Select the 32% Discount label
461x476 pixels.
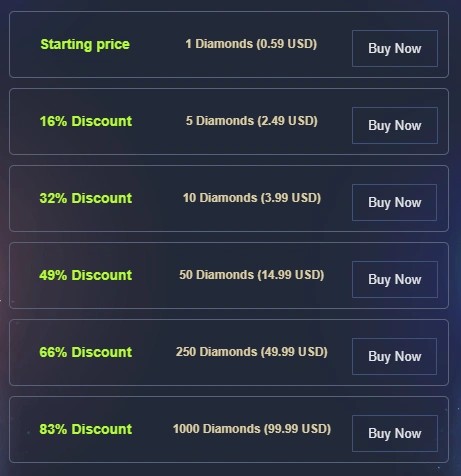pos(86,198)
